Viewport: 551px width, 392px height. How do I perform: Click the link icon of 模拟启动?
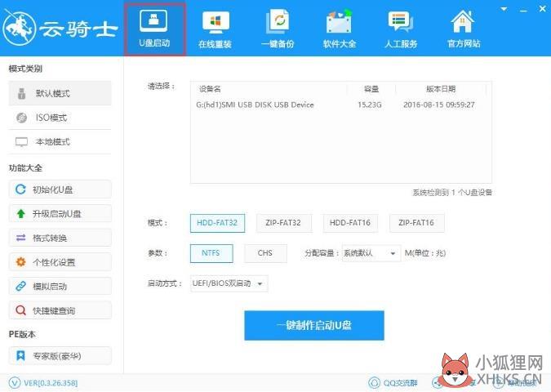20,286
